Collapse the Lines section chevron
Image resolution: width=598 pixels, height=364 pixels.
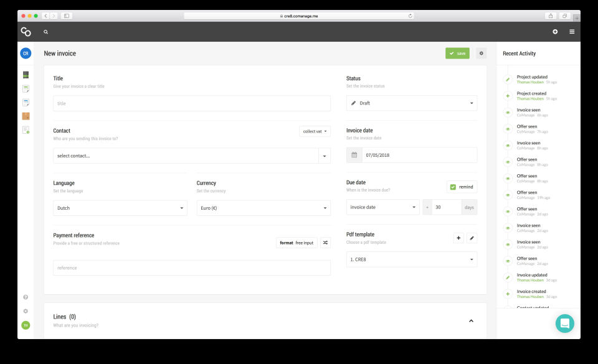[x=471, y=320]
